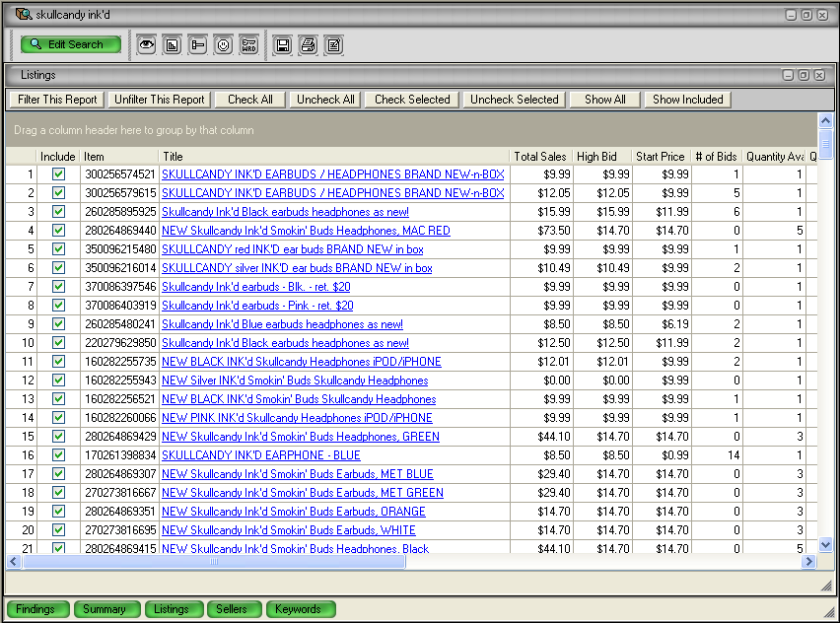This screenshot has width=840, height=623.
Task: Click horizontal scrollbar right arrow
Action: point(808,562)
